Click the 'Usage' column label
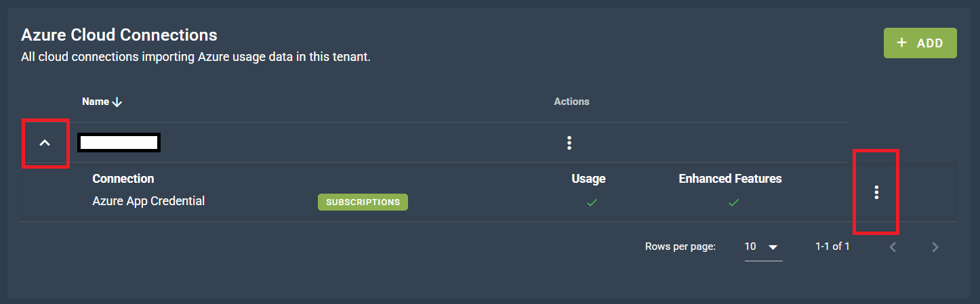The height and width of the screenshot is (304, 980). pos(588,179)
